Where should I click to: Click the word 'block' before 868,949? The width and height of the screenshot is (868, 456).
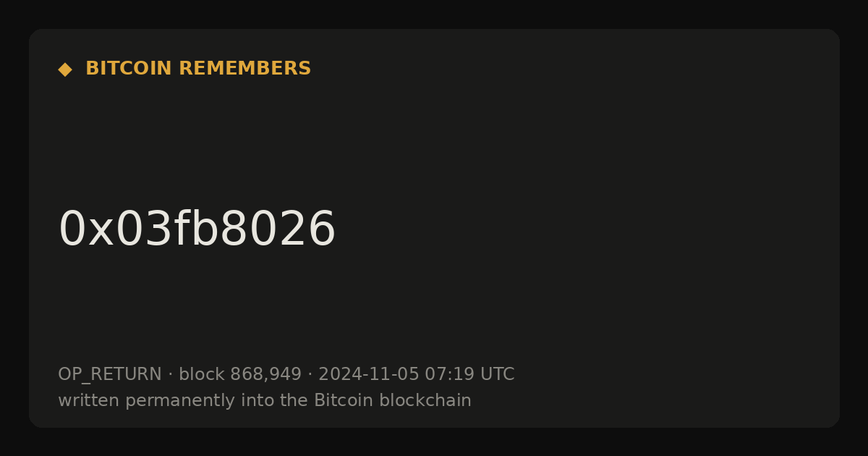pyautogui.click(x=202, y=375)
